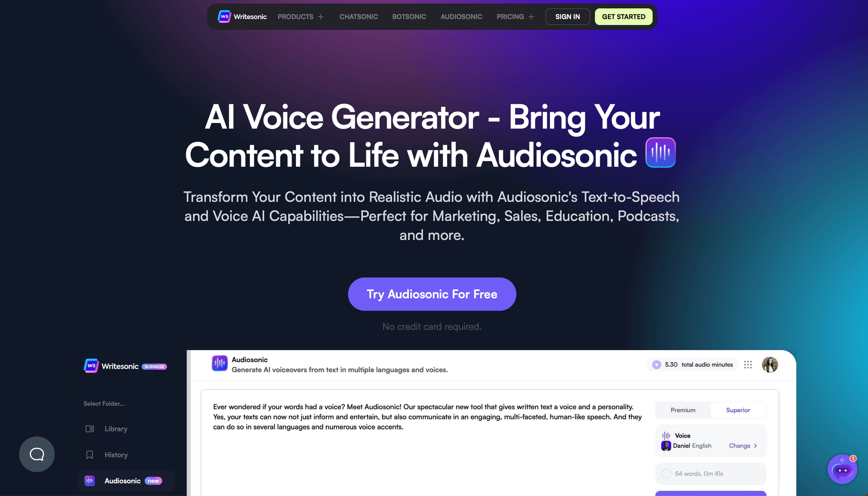Click the chat support bubble icon
This screenshot has width=868, height=496.
coord(36,454)
